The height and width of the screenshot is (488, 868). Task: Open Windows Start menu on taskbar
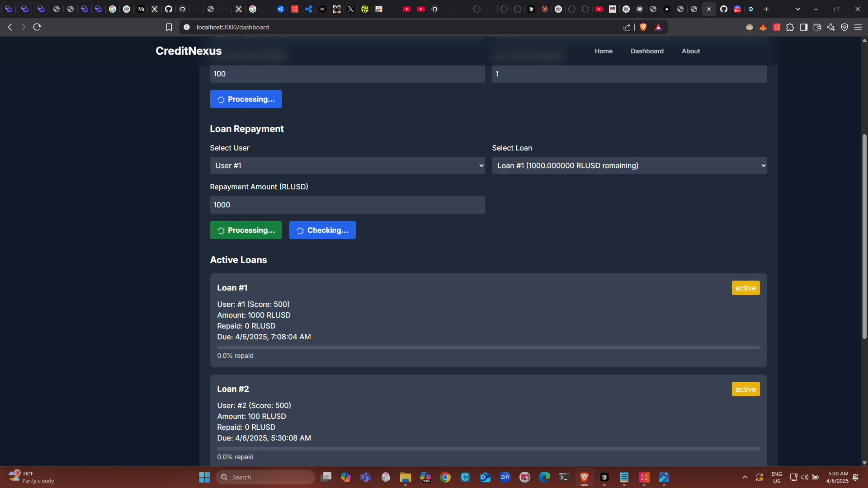point(204,477)
